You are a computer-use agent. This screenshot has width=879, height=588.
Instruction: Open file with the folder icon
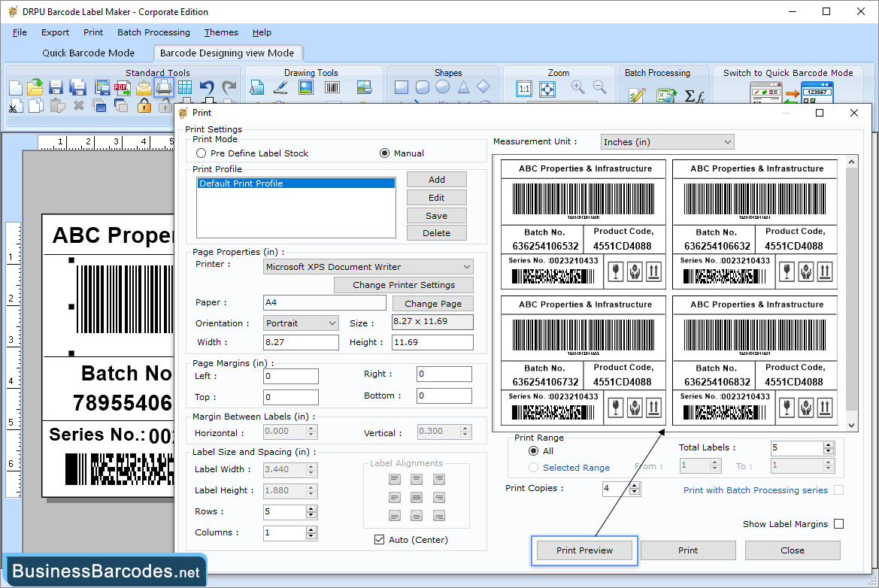(35, 87)
